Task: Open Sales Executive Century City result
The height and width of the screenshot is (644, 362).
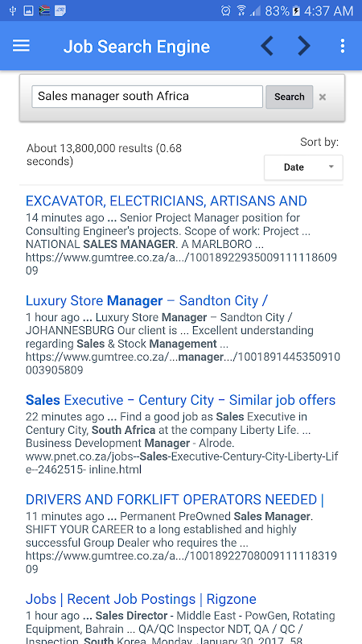Action: (x=180, y=400)
